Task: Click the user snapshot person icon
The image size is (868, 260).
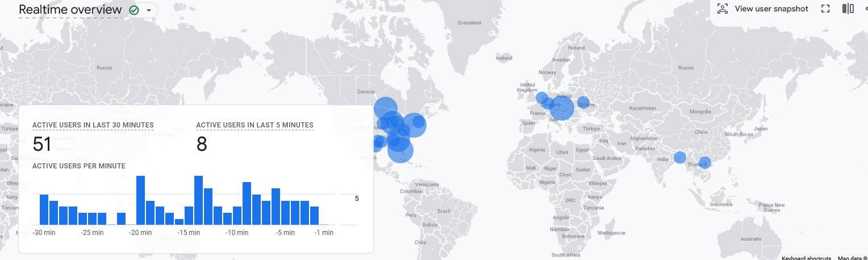Action: (x=723, y=9)
